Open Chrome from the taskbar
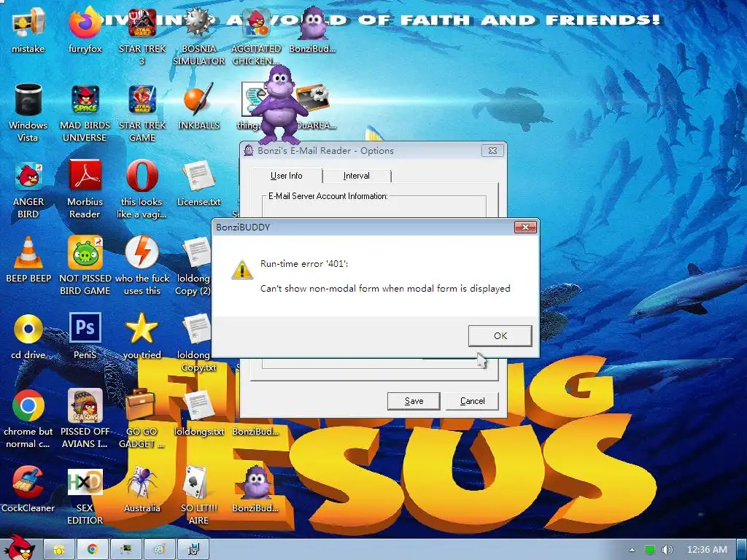 [x=93, y=550]
